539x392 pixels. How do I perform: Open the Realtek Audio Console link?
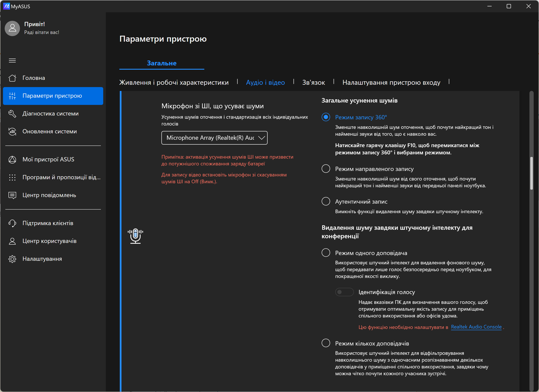476,327
